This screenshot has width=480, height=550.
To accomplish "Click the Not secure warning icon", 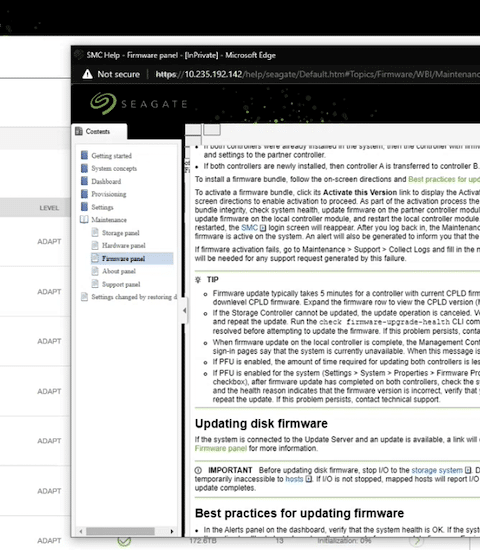I will pos(87,74).
